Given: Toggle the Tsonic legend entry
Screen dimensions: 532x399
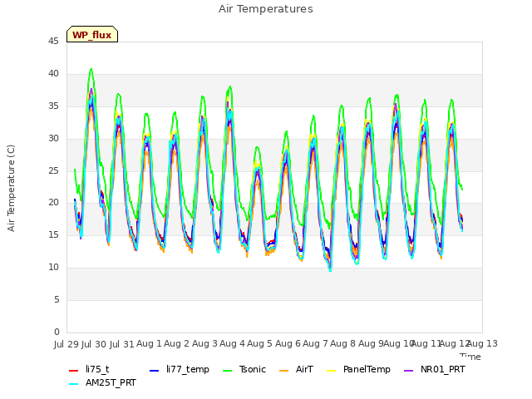Looking at the screenshot, I should tap(244, 369).
